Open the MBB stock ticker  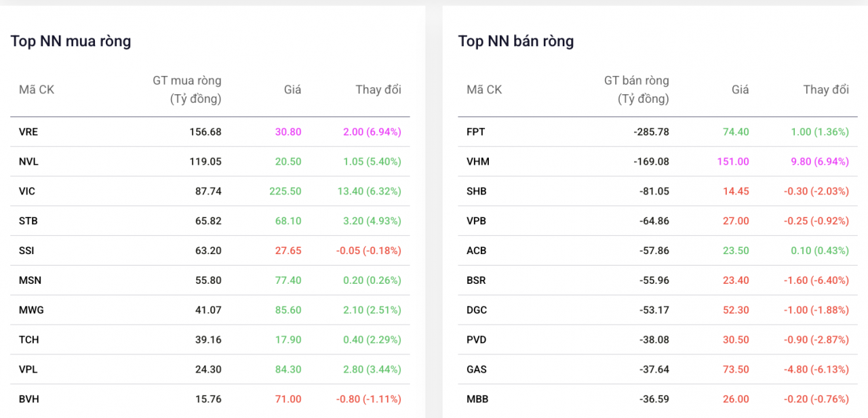pyautogui.click(x=477, y=399)
